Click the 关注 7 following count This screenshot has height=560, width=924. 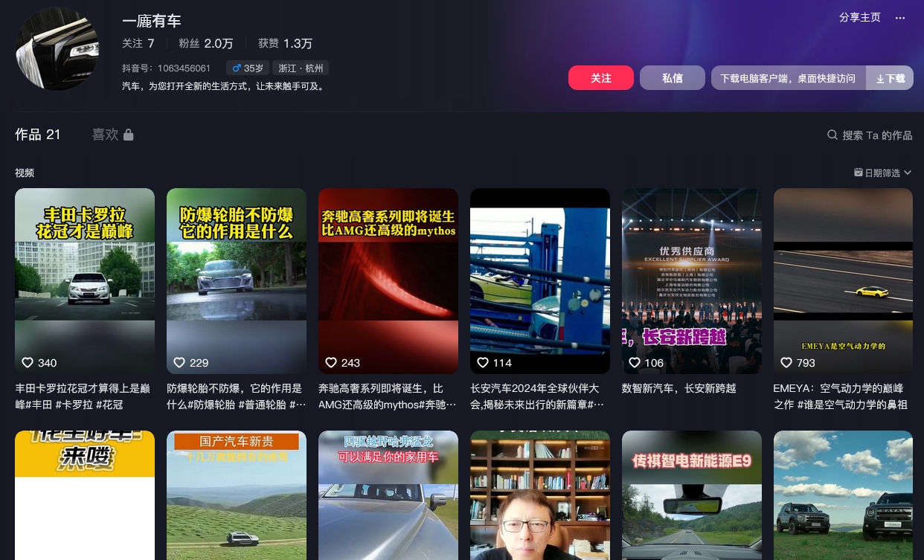138,44
